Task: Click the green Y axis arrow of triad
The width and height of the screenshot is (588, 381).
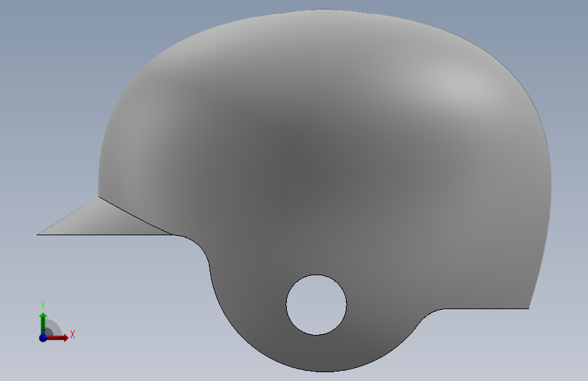Action: click(x=43, y=323)
